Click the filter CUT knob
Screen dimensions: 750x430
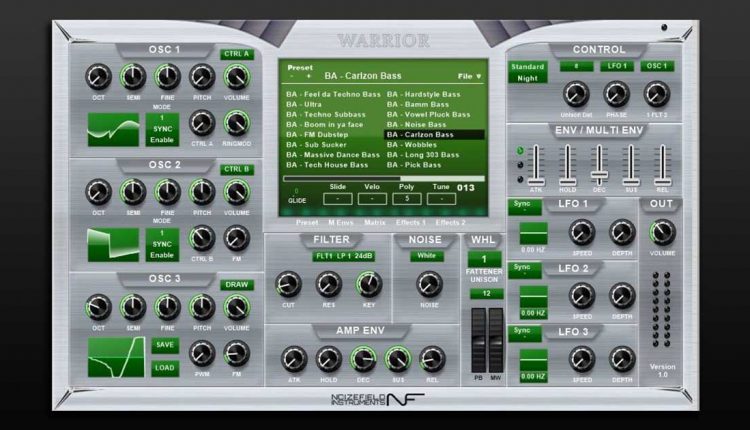[x=288, y=284]
